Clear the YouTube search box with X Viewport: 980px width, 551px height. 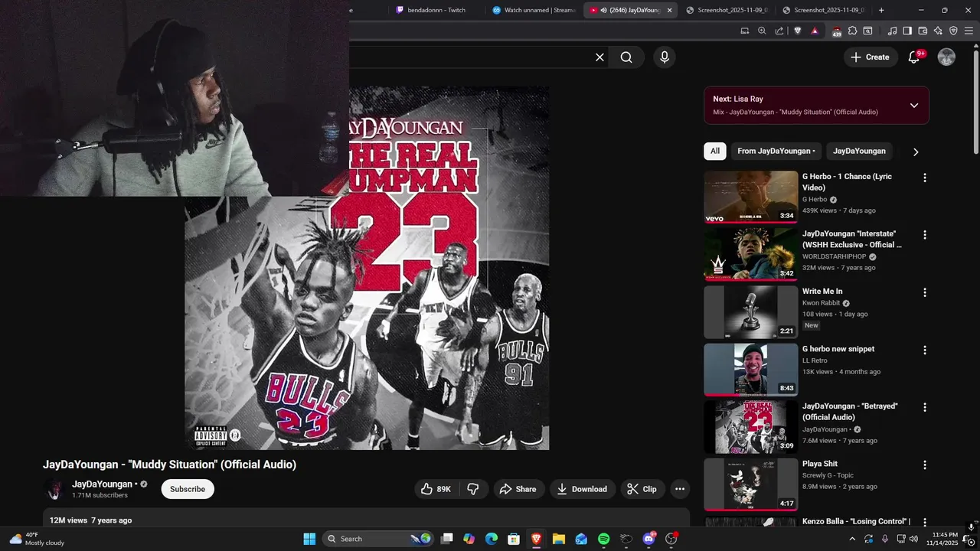coord(599,57)
